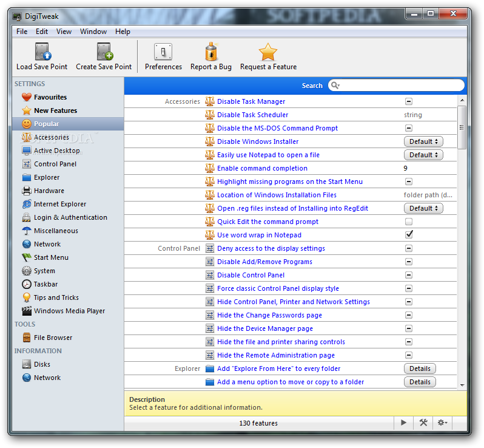Image resolution: width=484 pixels, height=448 pixels.
Task: Open Miscellaneous umbrella icon
Action: 27,231
